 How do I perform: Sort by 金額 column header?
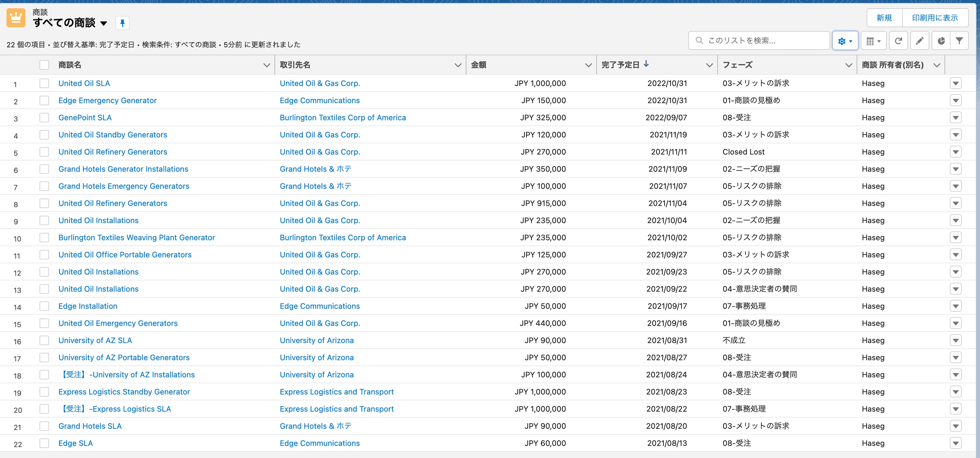tap(478, 65)
